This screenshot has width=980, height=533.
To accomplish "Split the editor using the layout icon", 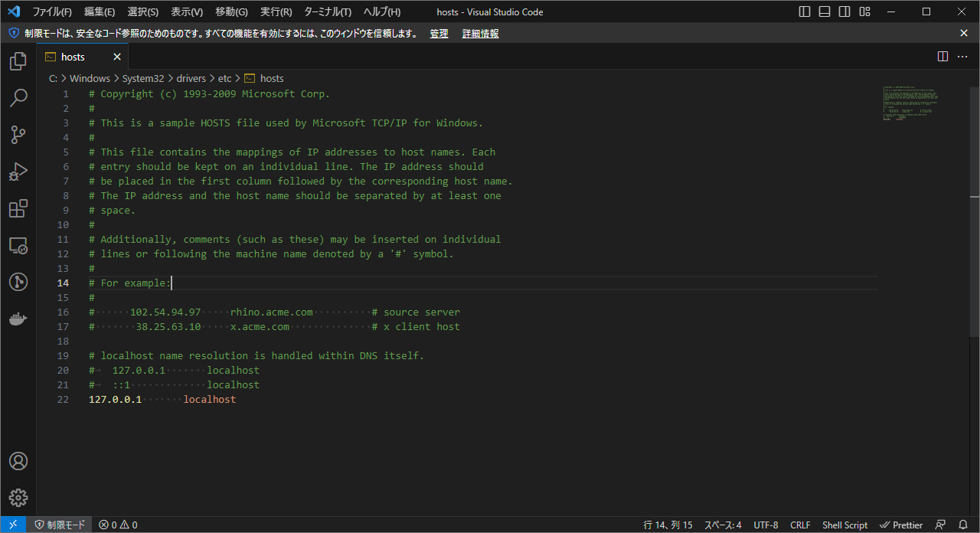I will [x=942, y=56].
